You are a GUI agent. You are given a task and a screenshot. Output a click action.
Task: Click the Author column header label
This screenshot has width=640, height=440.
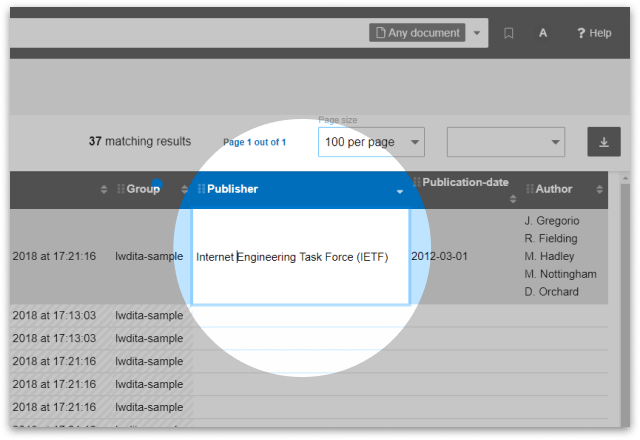click(x=554, y=189)
